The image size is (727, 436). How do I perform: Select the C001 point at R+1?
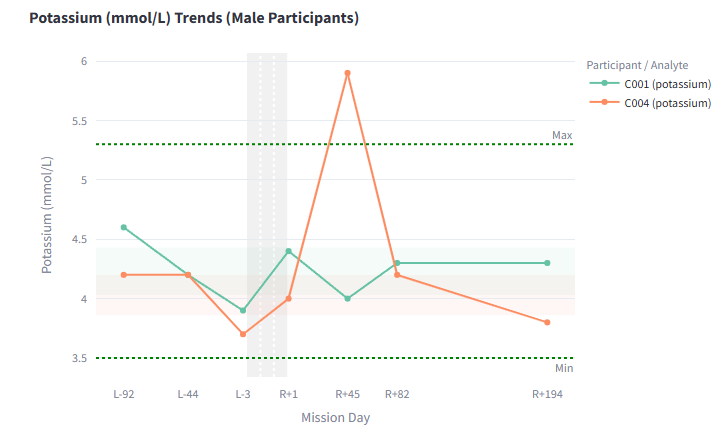[x=288, y=251]
